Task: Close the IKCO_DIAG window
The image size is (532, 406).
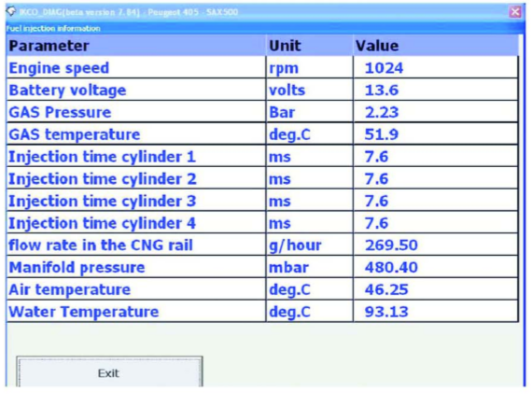Action: 515,12
